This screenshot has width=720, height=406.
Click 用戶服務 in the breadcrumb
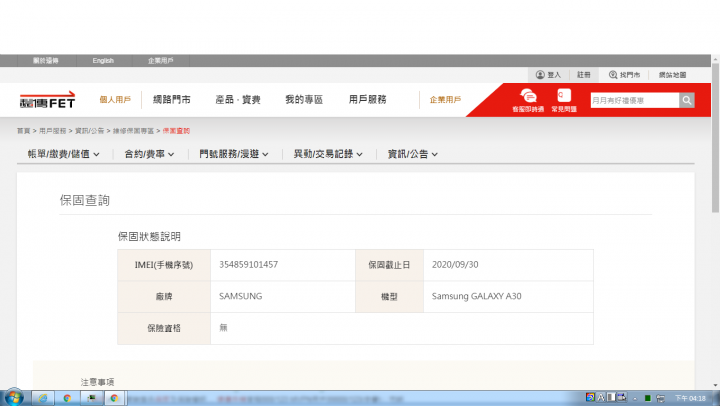pyautogui.click(x=52, y=131)
